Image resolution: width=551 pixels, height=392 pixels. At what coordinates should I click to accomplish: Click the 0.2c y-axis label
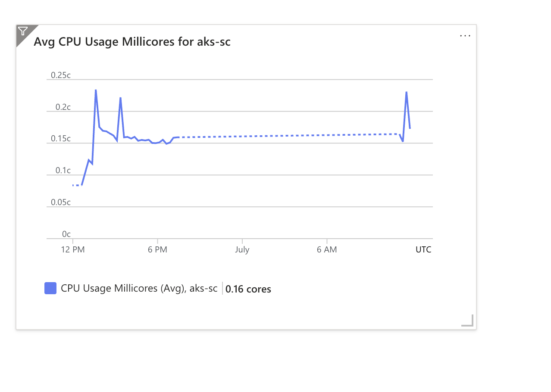pyautogui.click(x=63, y=107)
